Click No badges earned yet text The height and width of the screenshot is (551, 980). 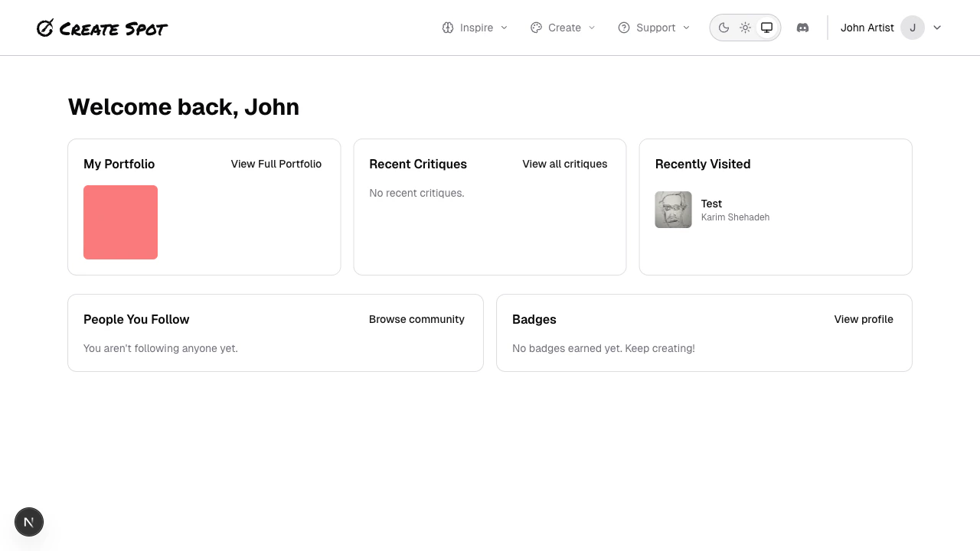click(603, 348)
